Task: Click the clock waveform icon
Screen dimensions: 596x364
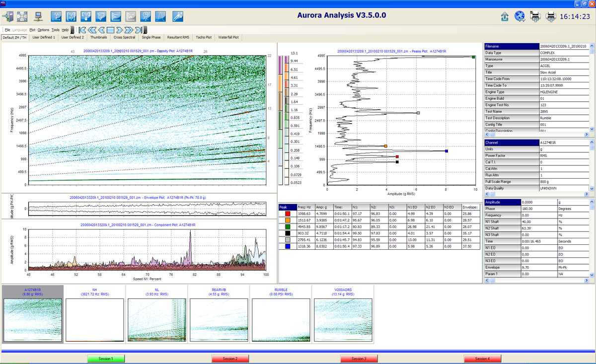Action: pyautogui.click(x=146, y=16)
